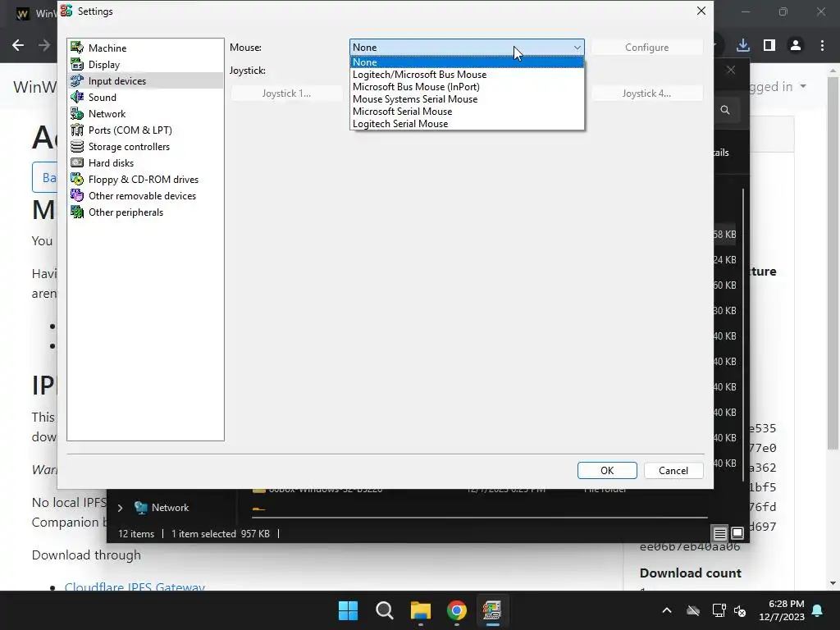Click the 86Box taskbar icon
This screenshot has height=630, width=840.
[492, 610]
